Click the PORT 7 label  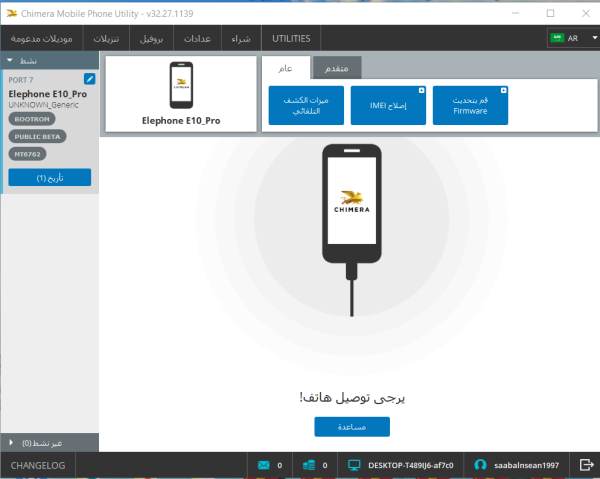click(x=21, y=80)
